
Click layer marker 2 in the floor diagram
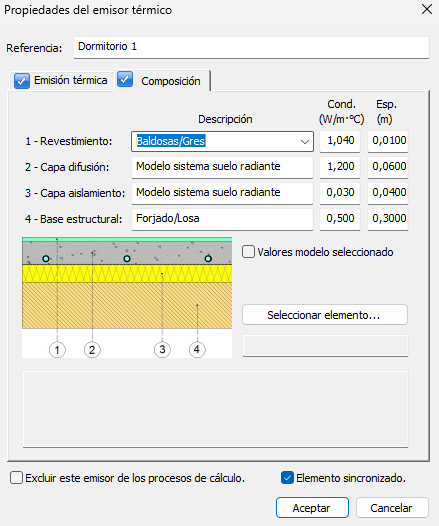click(92, 350)
